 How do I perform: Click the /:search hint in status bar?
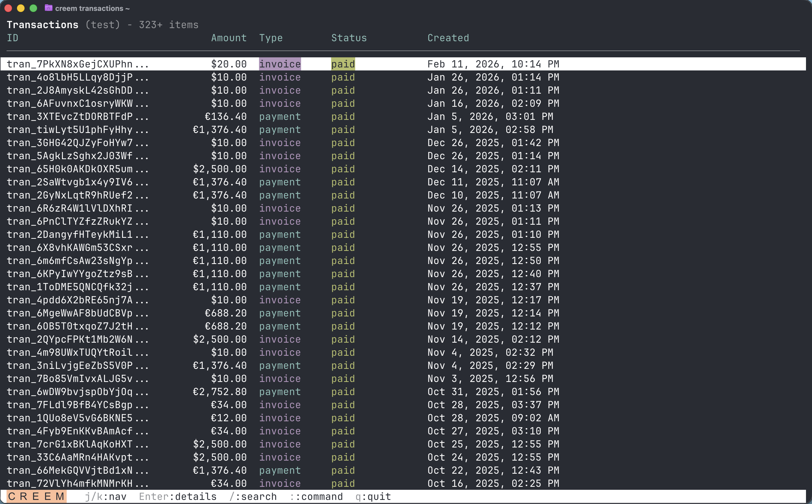[x=253, y=497]
